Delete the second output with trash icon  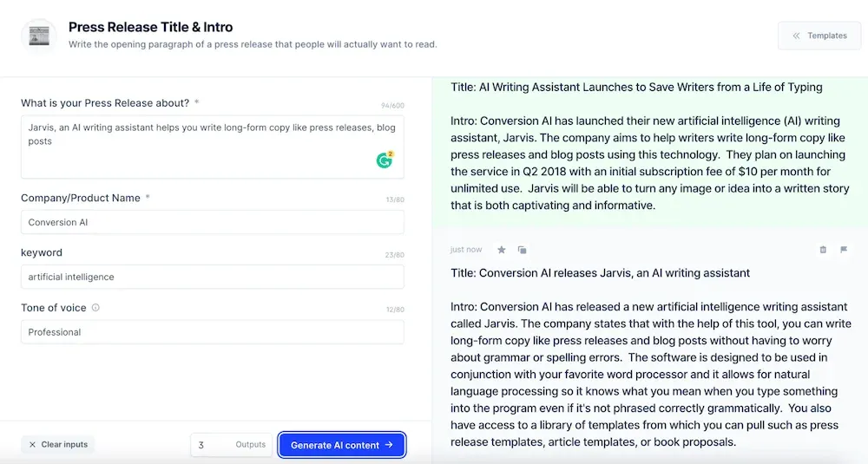pyautogui.click(x=823, y=250)
